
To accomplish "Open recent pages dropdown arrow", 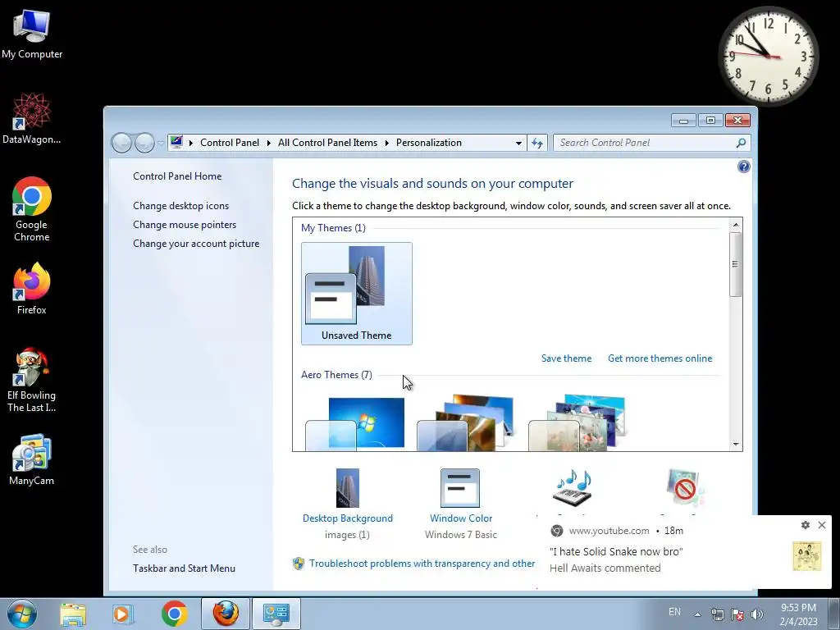I will pyautogui.click(x=160, y=144).
